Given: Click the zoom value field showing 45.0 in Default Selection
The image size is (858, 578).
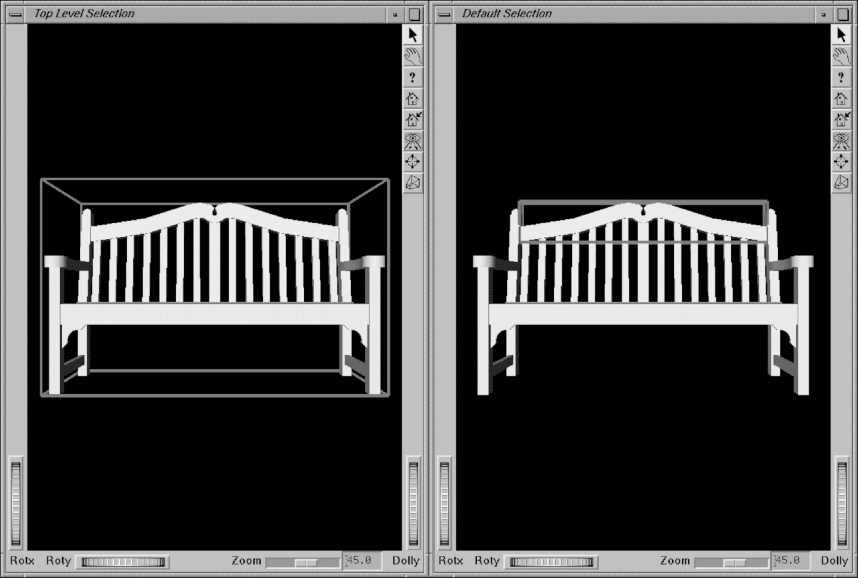Looking at the screenshot, I should point(788,561).
